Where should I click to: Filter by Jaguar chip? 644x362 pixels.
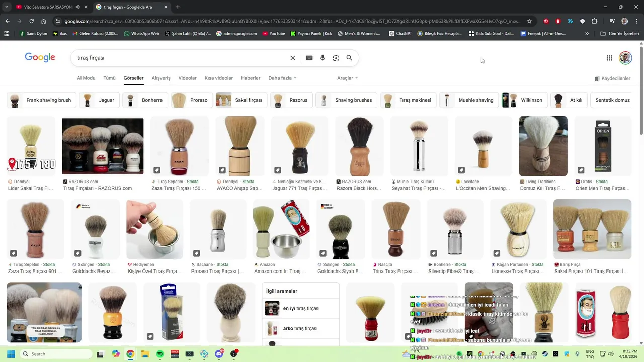(100, 100)
